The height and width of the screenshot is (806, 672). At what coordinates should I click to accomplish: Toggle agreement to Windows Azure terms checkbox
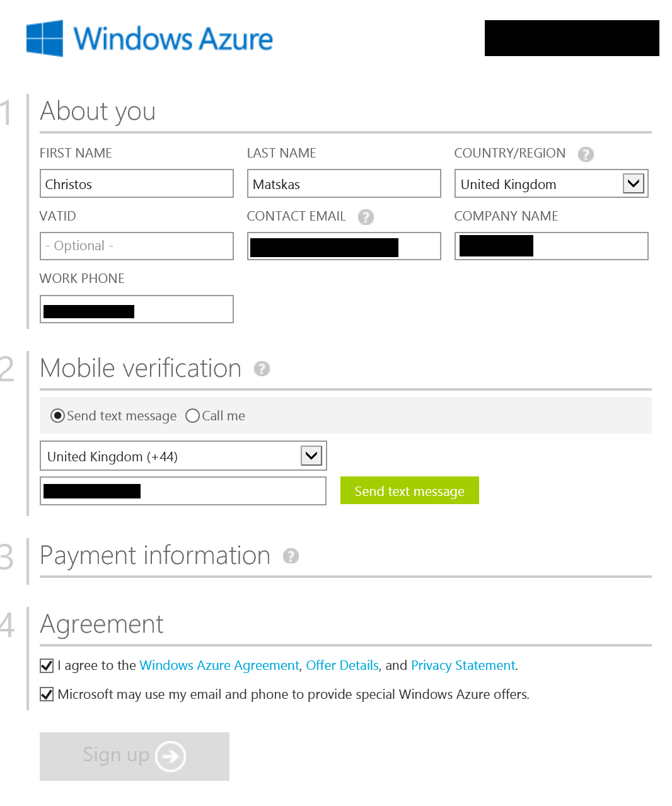pyautogui.click(x=47, y=665)
